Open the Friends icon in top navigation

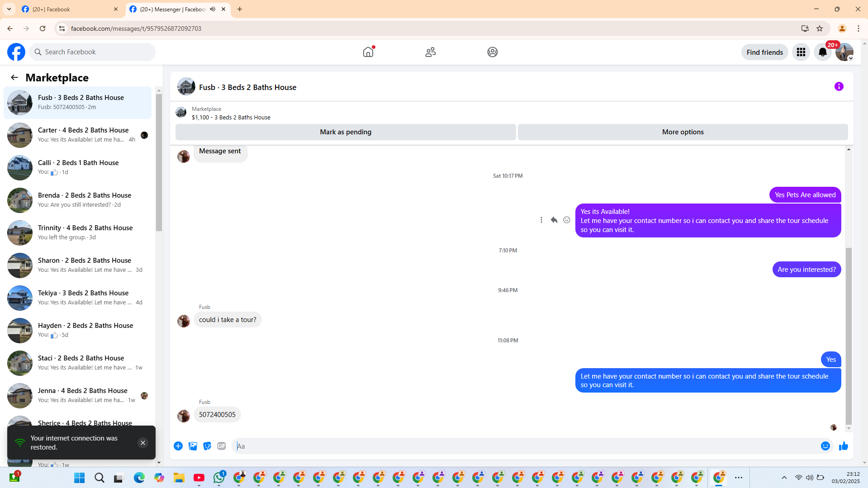431,52
